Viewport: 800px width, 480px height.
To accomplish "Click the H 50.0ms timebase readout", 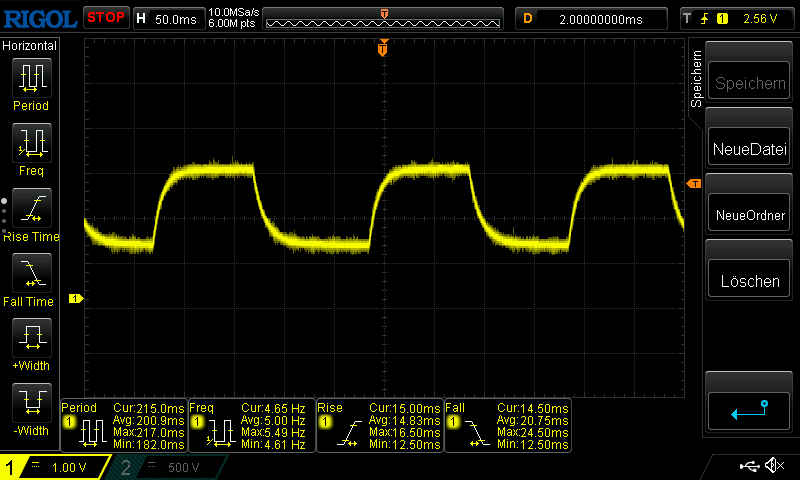I will tap(169, 19).
